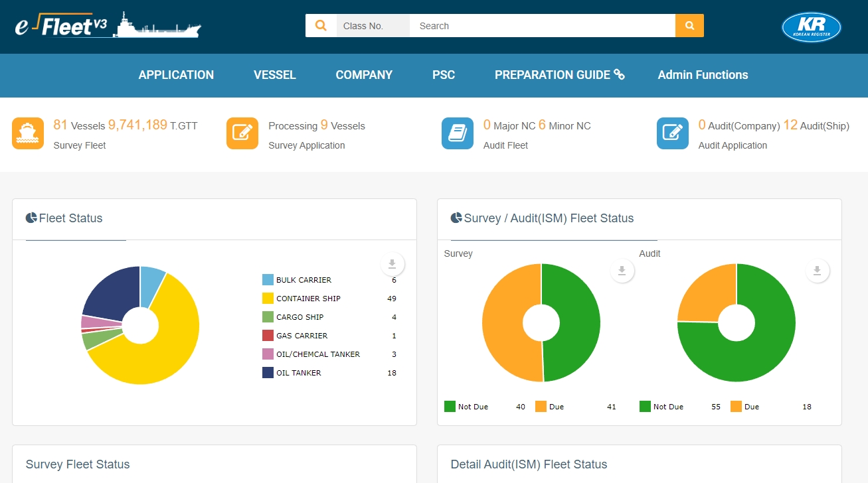Click the Audit Application label
This screenshot has width=868, height=483.
[733, 145]
